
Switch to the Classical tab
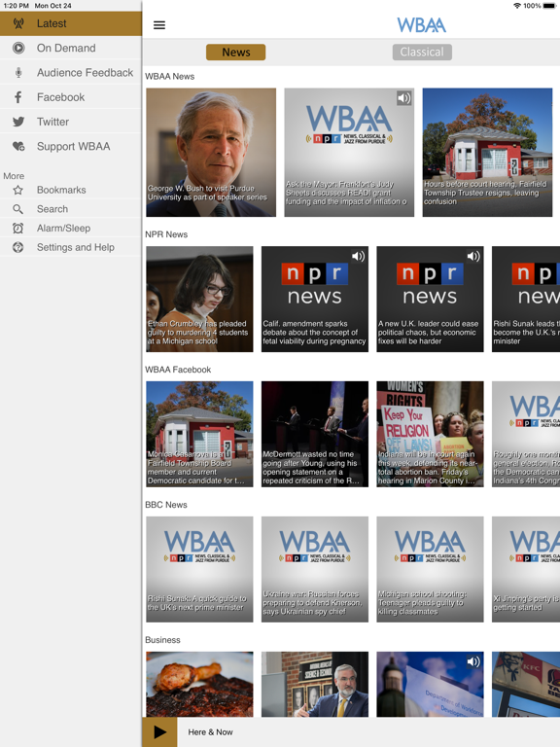coord(422,52)
